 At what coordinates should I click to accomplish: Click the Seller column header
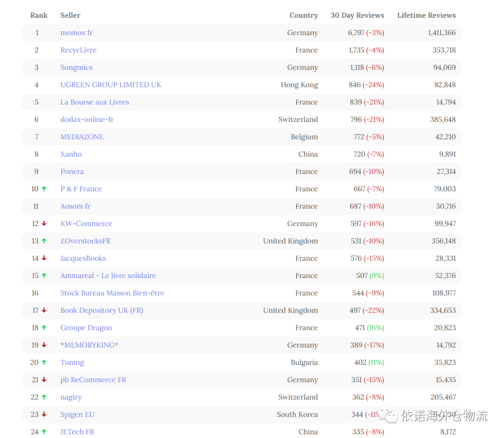70,15
